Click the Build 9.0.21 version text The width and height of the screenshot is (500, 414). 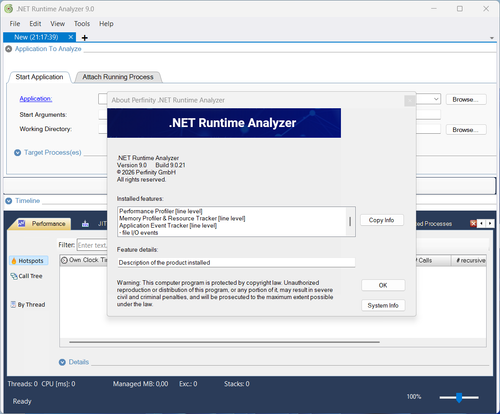click(170, 165)
